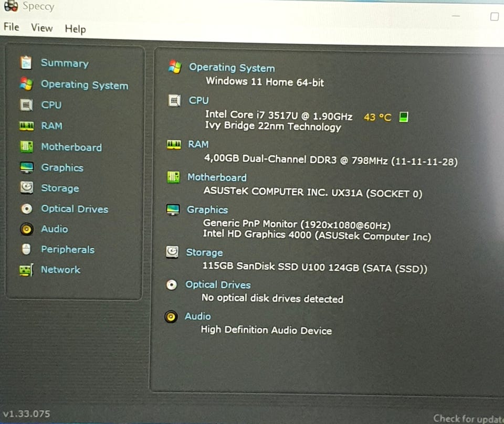Select Operating System in the sidebar
The height and width of the screenshot is (424, 504).
tap(85, 85)
